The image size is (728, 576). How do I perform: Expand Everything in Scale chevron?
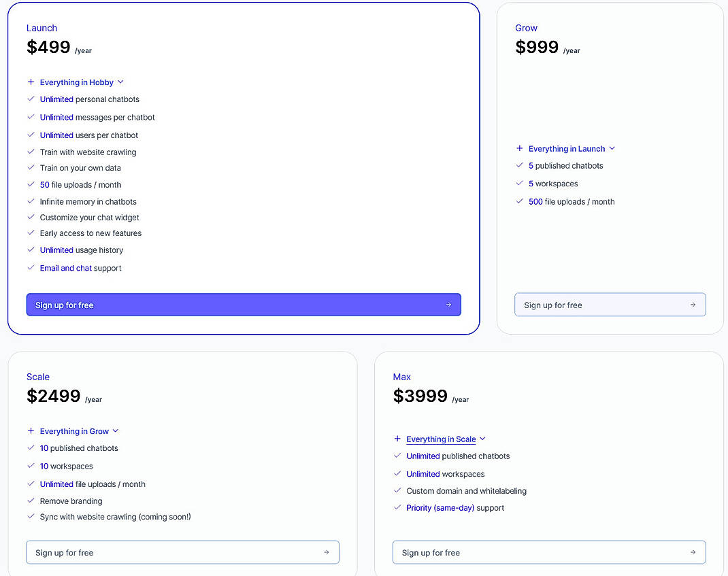pos(482,439)
